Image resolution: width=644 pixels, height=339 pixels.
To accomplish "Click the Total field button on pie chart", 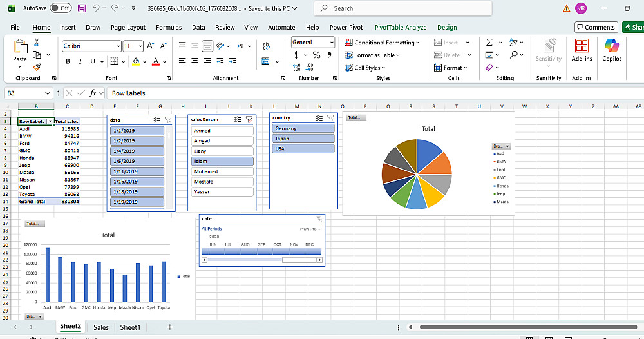I will pos(356,117).
